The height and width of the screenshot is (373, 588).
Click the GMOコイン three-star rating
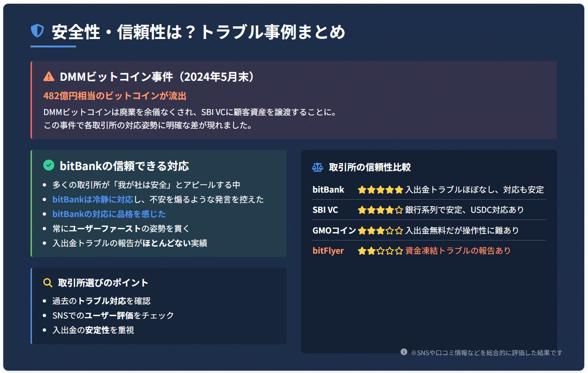(380, 231)
